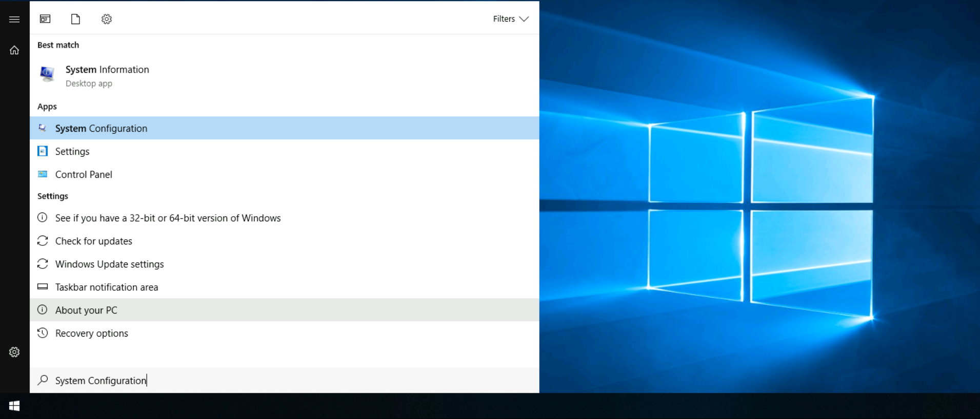
Task: Launch System Configuration app
Action: (x=101, y=129)
